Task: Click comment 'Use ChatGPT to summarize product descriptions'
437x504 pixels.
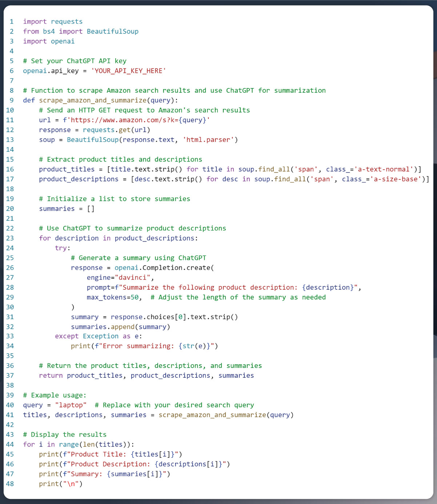Action: tap(132, 228)
